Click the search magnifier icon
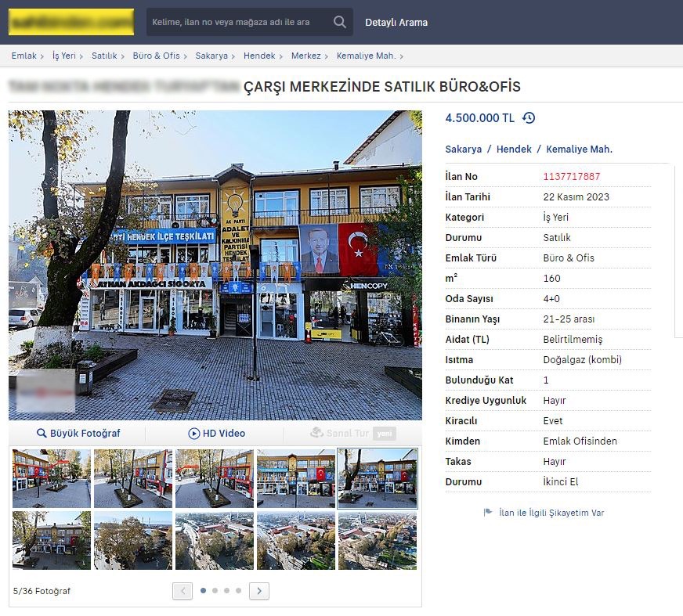683x616 pixels. (x=339, y=23)
